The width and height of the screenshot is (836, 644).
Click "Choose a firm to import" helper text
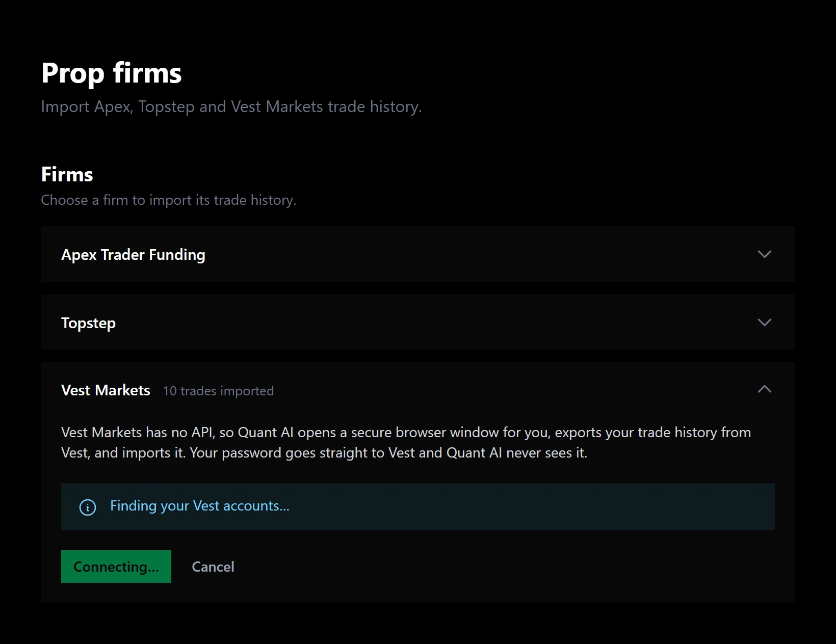tap(168, 200)
